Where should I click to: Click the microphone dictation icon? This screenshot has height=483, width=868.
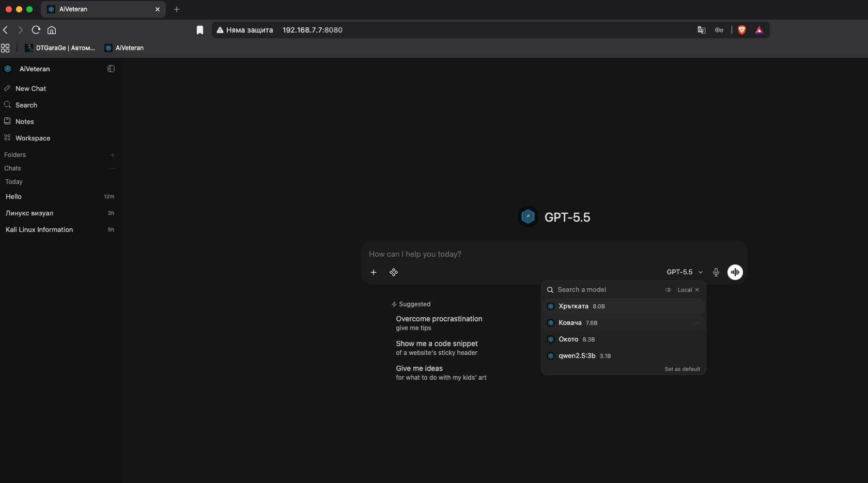coord(716,272)
